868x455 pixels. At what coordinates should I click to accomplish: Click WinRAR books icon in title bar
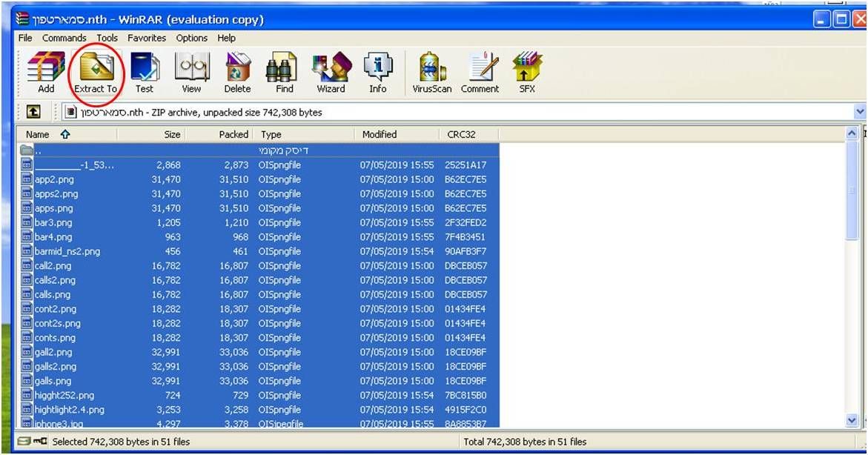tap(23, 19)
